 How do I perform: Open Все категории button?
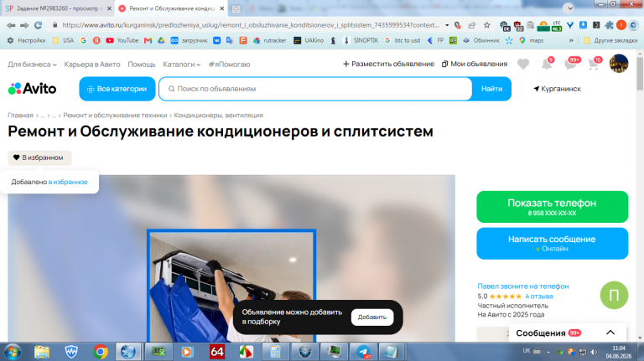pyautogui.click(x=117, y=89)
